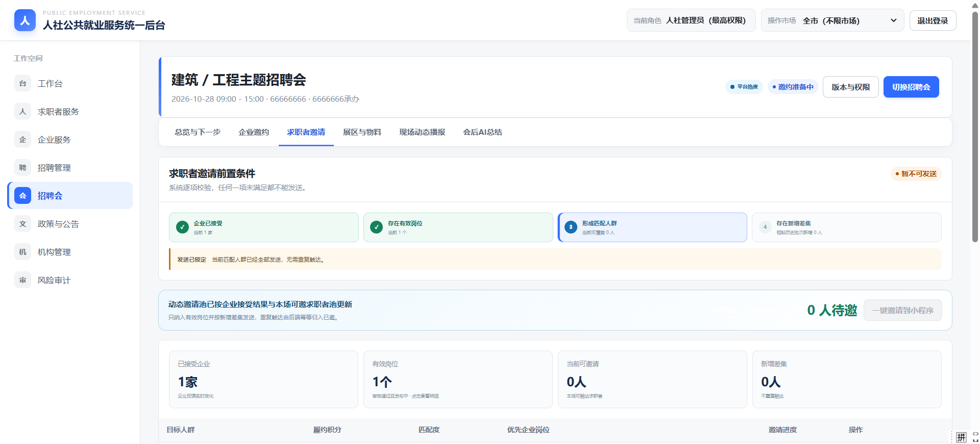This screenshot has height=444, width=980.
Task: Click step 4 circle for 存在新增差集
Action: point(765,227)
